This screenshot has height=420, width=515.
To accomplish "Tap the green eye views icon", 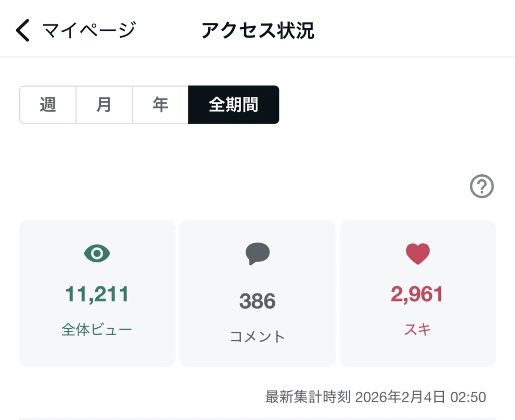I will [97, 254].
